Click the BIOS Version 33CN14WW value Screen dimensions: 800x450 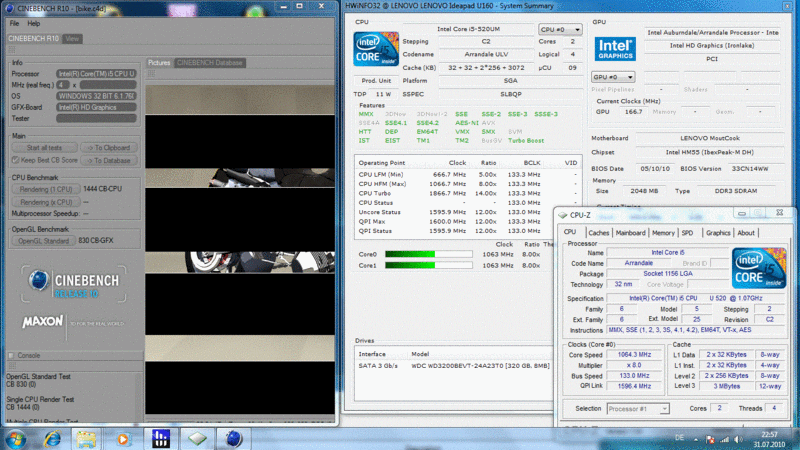(x=749, y=168)
